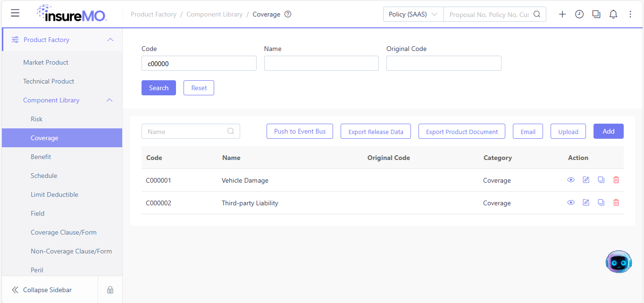644x303 pixels.
Task: Click the Category column header
Action: pos(497,158)
